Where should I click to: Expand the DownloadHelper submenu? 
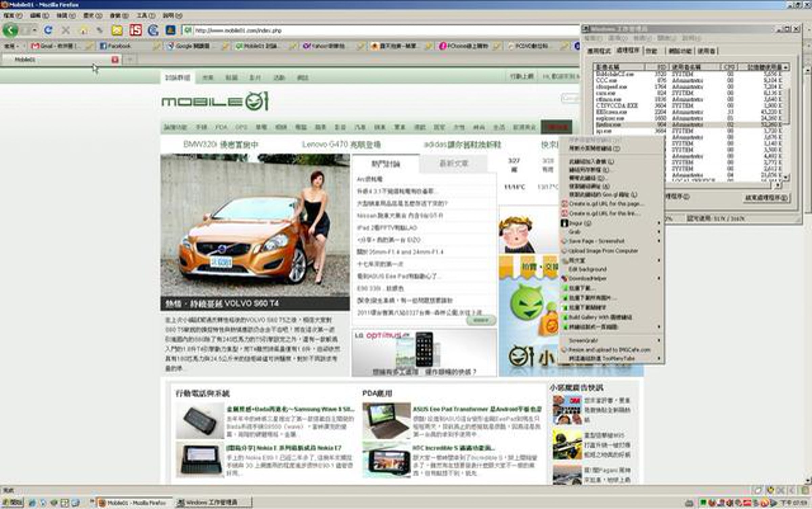click(611, 278)
